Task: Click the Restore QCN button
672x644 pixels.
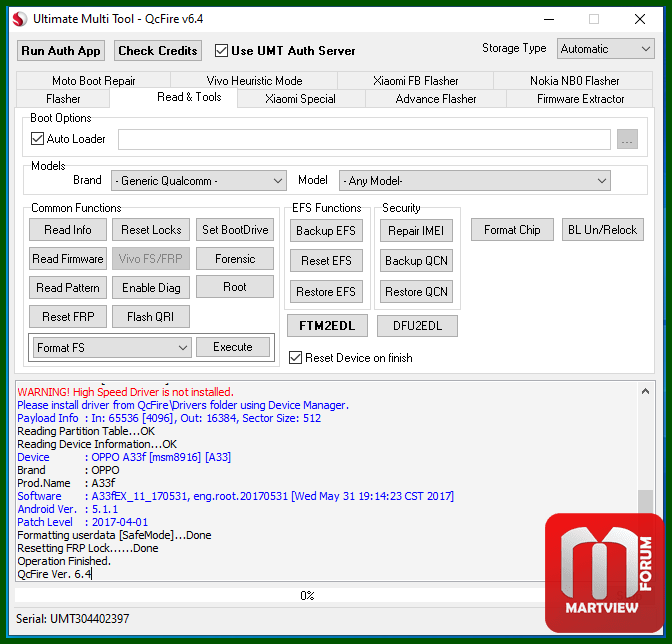Action: pyautogui.click(x=416, y=292)
